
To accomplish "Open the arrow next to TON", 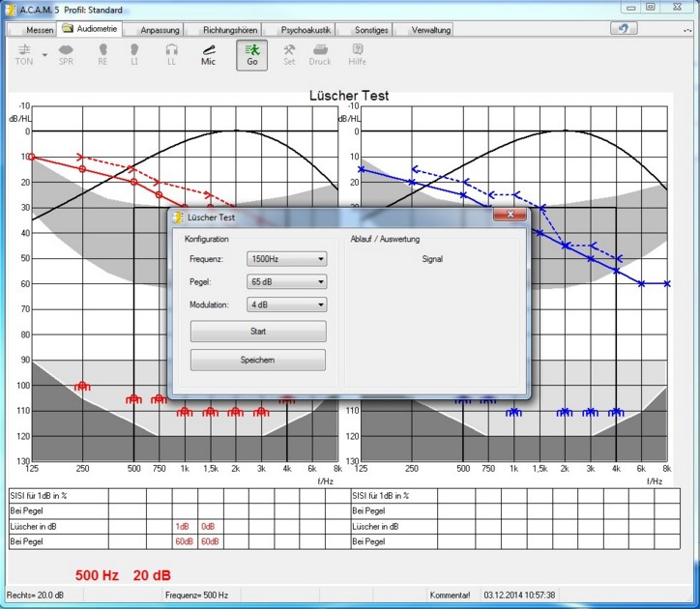I will tap(44, 55).
